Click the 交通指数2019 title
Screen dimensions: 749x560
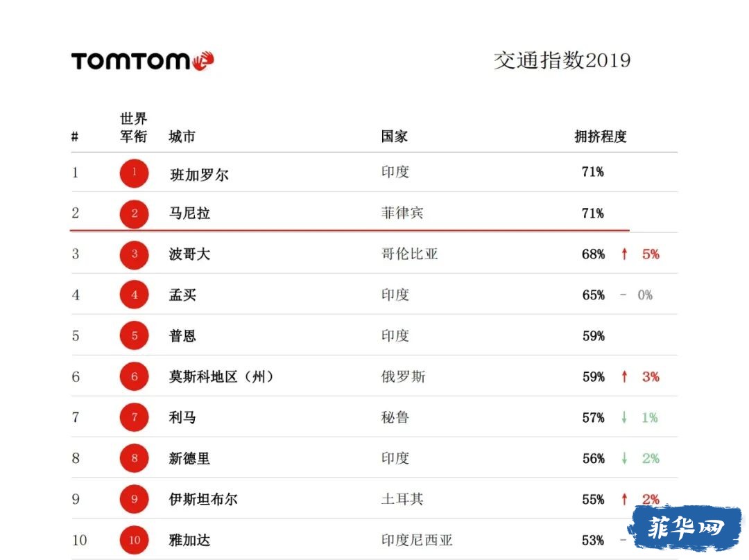point(562,60)
